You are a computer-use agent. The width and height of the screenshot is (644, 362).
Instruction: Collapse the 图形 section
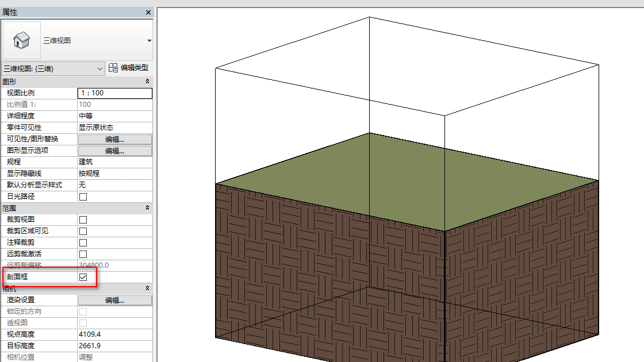point(147,82)
